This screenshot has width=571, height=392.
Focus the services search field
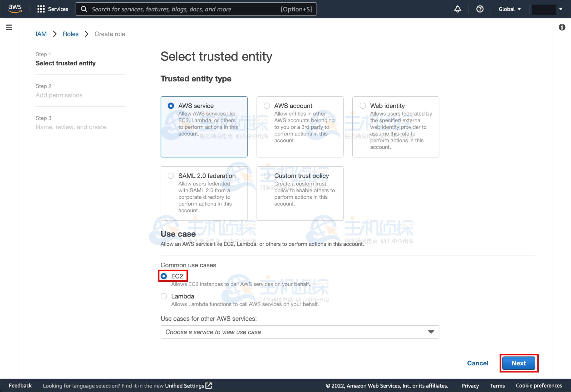click(184, 9)
